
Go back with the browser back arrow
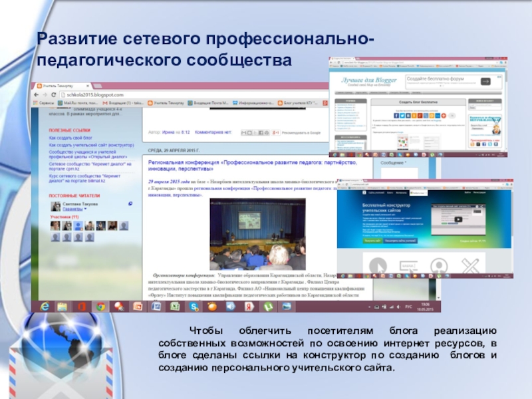36,94
